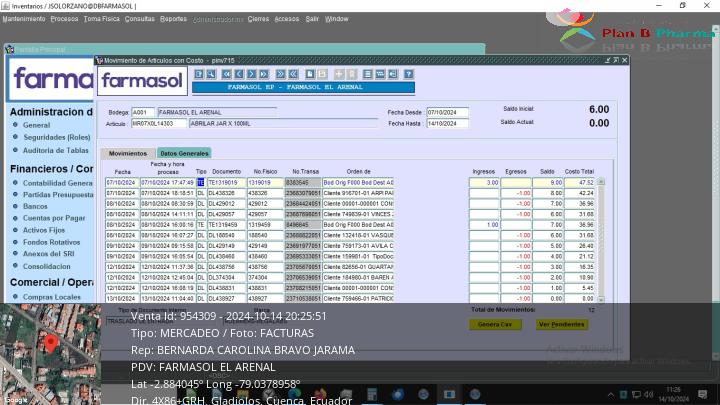The width and height of the screenshot is (720, 405).
Task: Open help with the question mark icon
Action: point(409,74)
